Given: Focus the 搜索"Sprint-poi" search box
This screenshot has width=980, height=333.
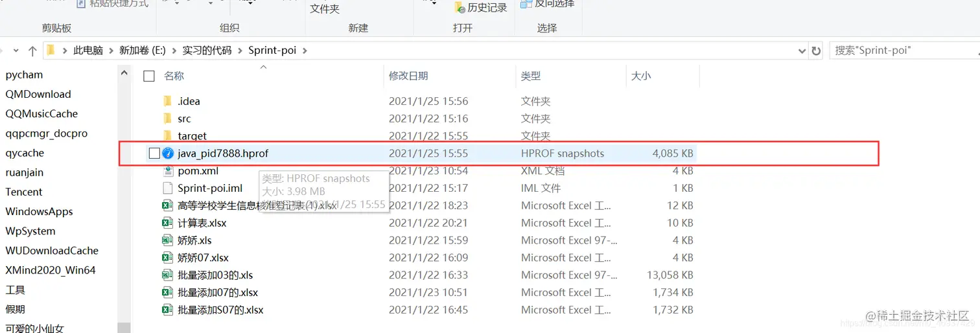Looking at the screenshot, I should click(x=904, y=50).
